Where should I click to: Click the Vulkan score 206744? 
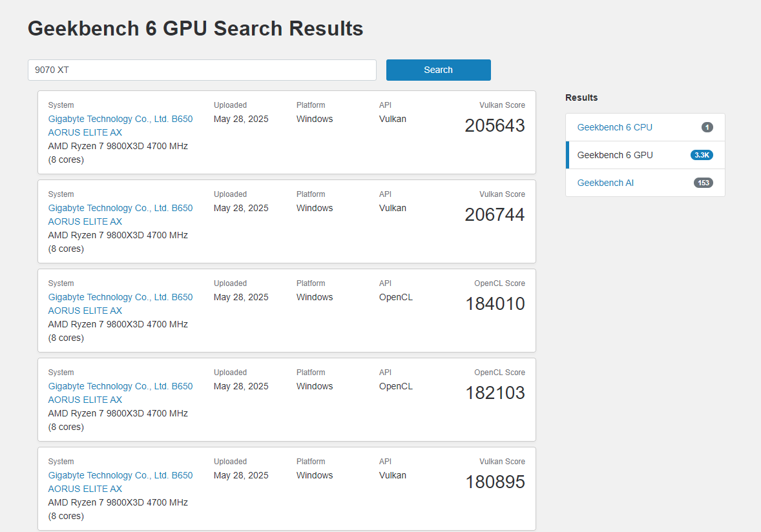tap(495, 215)
